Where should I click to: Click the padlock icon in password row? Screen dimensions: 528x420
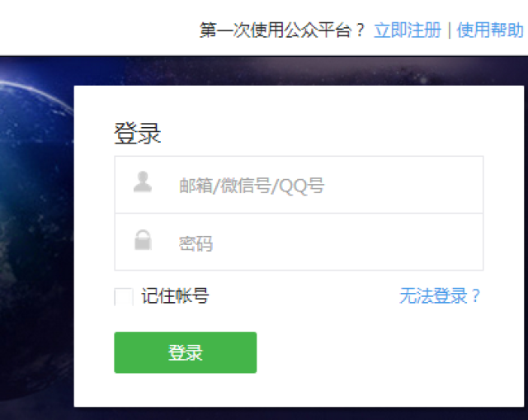pyautogui.click(x=143, y=240)
